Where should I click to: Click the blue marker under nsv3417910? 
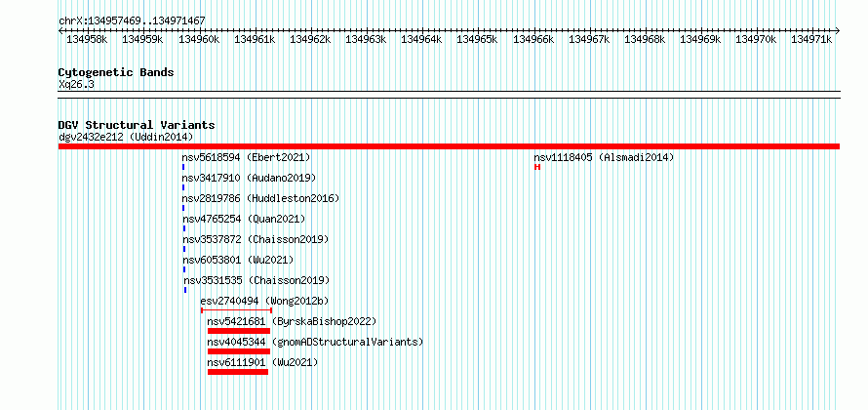click(x=183, y=187)
